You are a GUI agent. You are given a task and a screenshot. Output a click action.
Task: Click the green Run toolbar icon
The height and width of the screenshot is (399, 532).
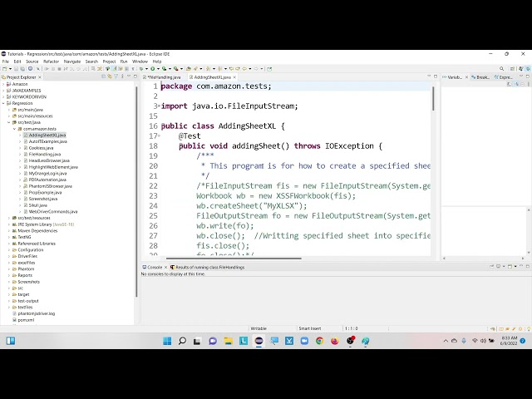click(x=153, y=69)
